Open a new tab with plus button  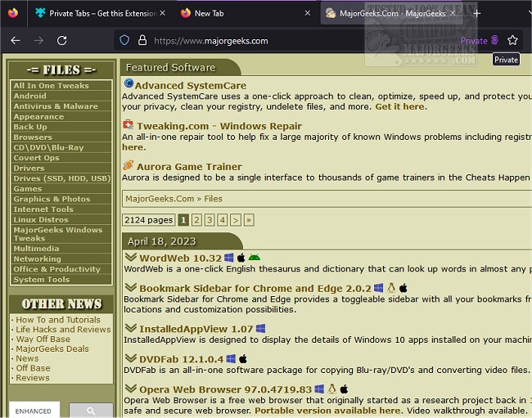477,13
